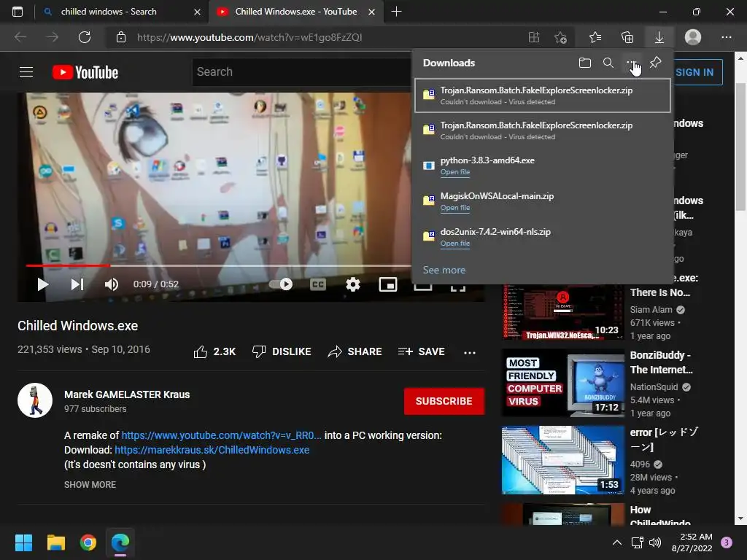
Task: Enable miniplayer mode
Action: click(x=388, y=284)
